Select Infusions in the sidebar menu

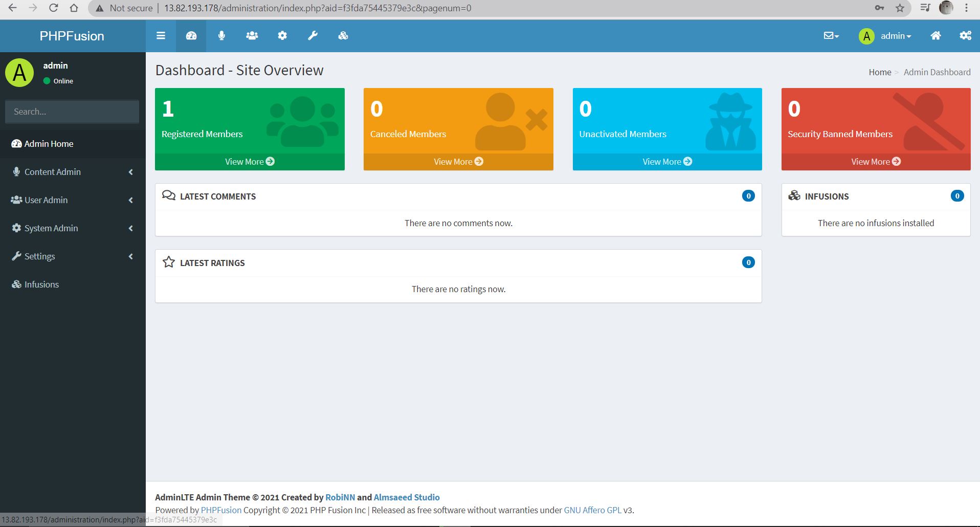pyautogui.click(x=41, y=284)
